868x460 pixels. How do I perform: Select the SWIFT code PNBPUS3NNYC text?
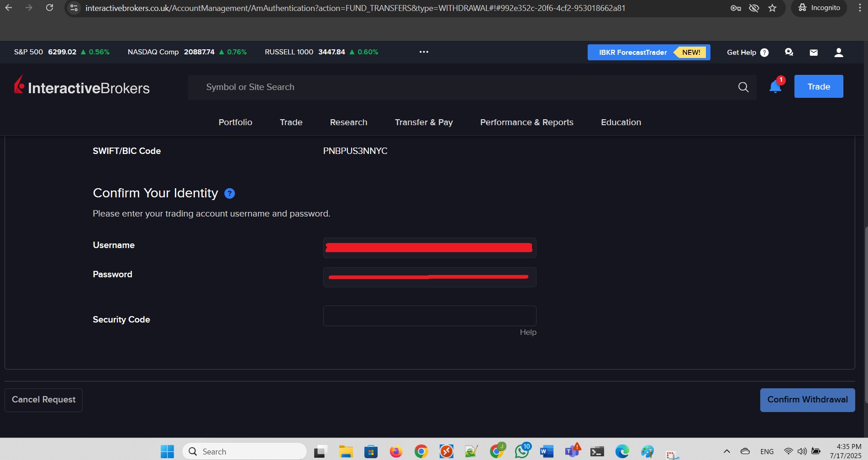(x=355, y=151)
